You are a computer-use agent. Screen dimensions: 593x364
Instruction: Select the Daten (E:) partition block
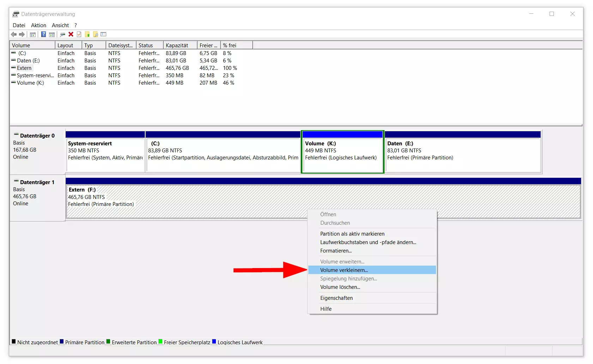click(463, 152)
